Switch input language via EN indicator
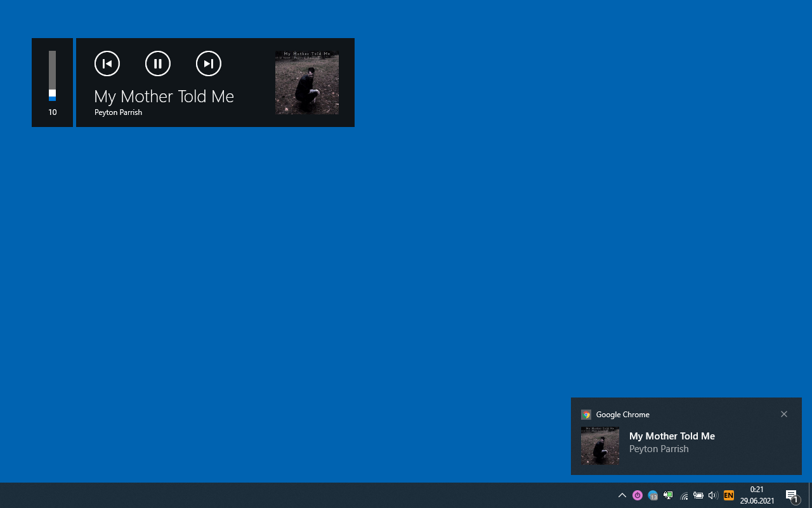The image size is (812, 508). coord(729,495)
